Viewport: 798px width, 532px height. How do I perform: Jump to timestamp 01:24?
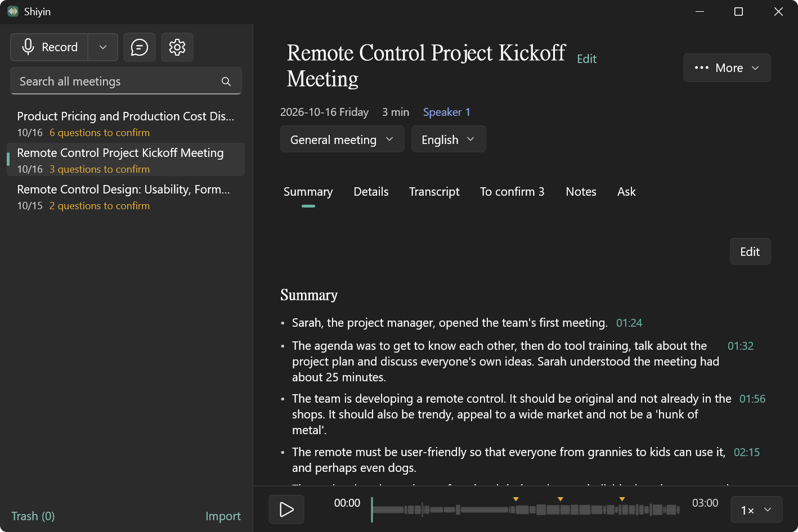pos(629,323)
